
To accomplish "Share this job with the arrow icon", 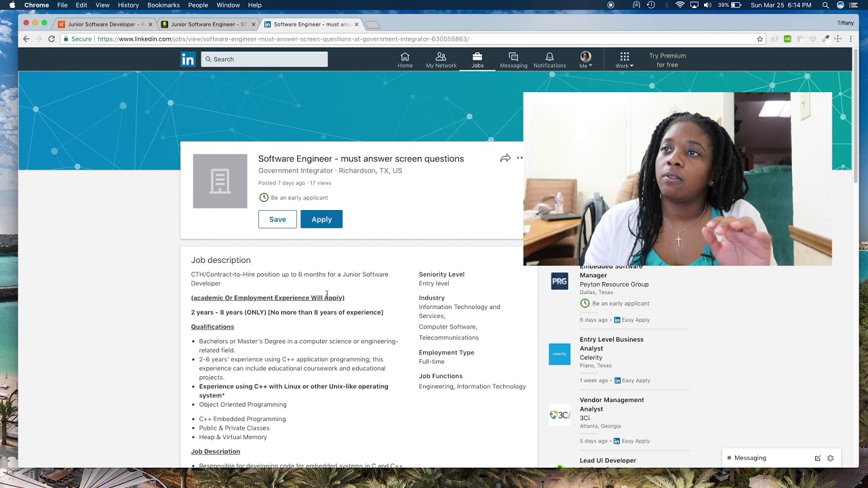I will pyautogui.click(x=505, y=158).
